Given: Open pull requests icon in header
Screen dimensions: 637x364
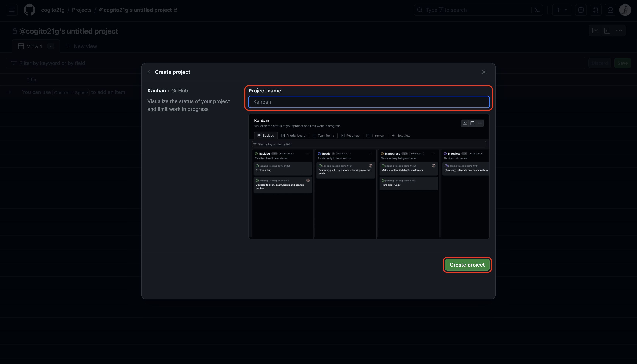Looking at the screenshot, I should [x=596, y=10].
